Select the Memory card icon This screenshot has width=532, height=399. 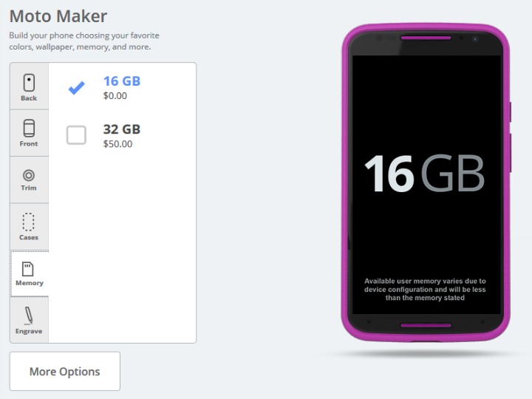pyautogui.click(x=28, y=269)
